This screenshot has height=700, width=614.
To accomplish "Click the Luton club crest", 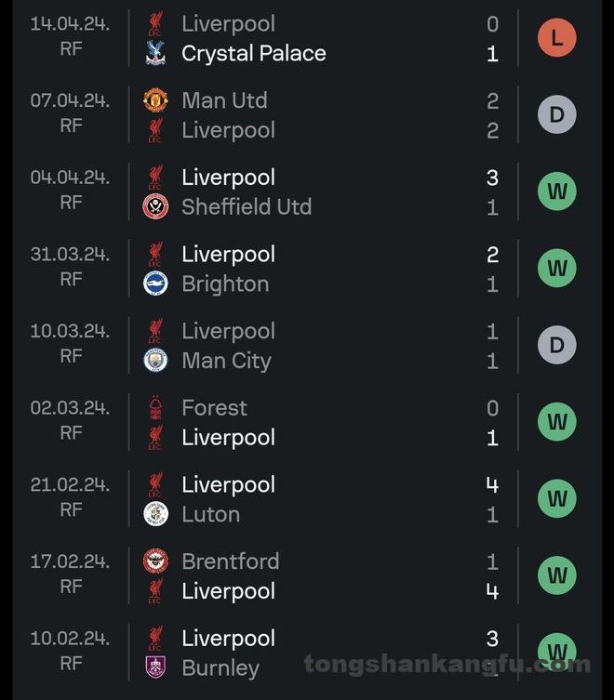I will point(155,514).
